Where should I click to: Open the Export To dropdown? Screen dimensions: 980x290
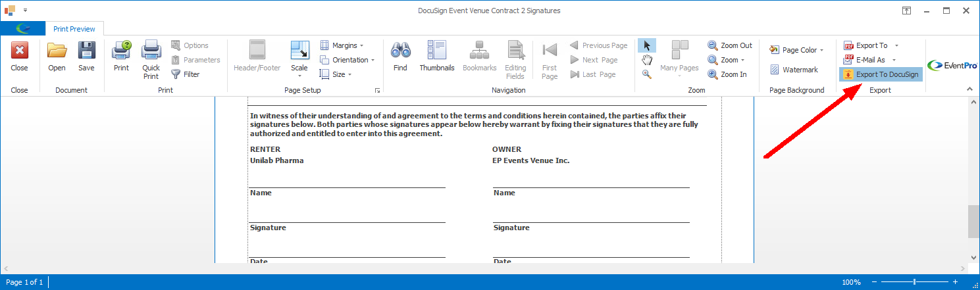871,45
